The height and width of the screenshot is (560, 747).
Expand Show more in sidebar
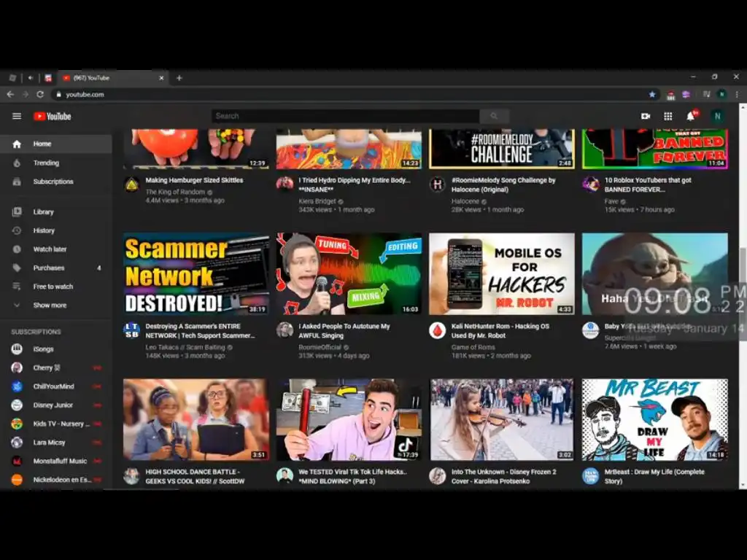(x=55, y=306)
